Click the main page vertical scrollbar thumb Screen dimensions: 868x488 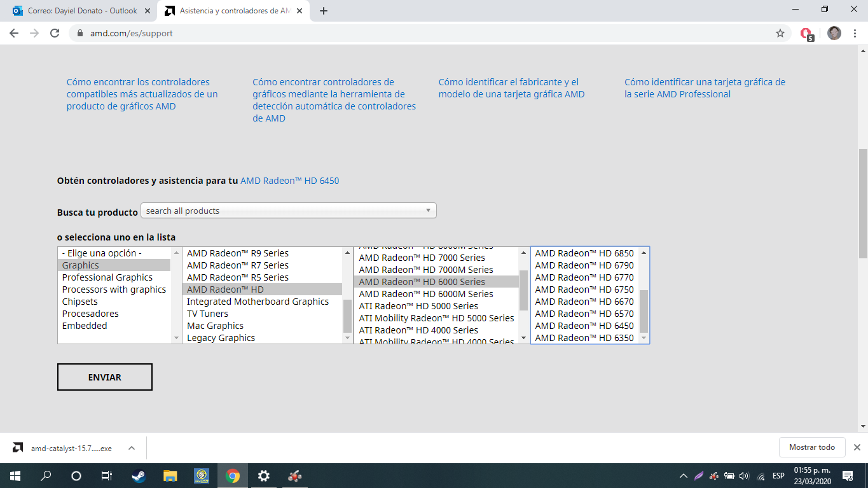[x=863, y=204]
